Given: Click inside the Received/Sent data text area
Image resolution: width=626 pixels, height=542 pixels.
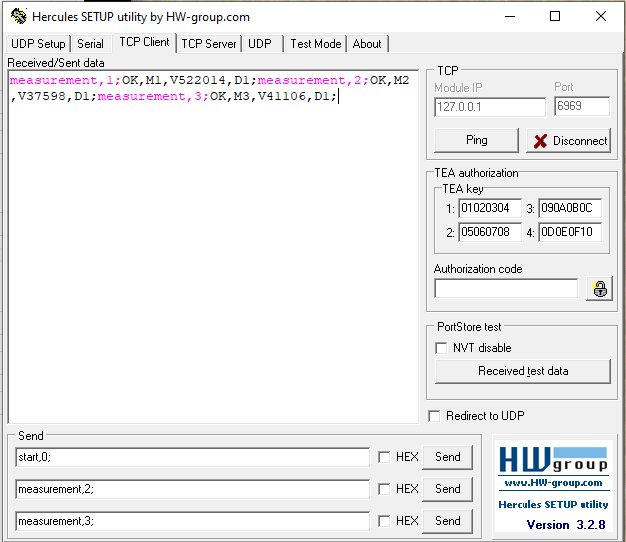Looking at the screenshot, I should 213,247.
